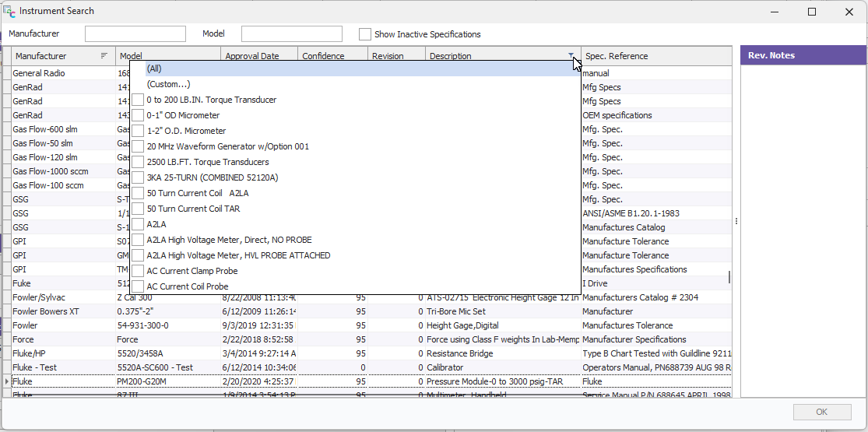
Task: Enable Show Inactive Specifications checkbox
Action: 364,34
